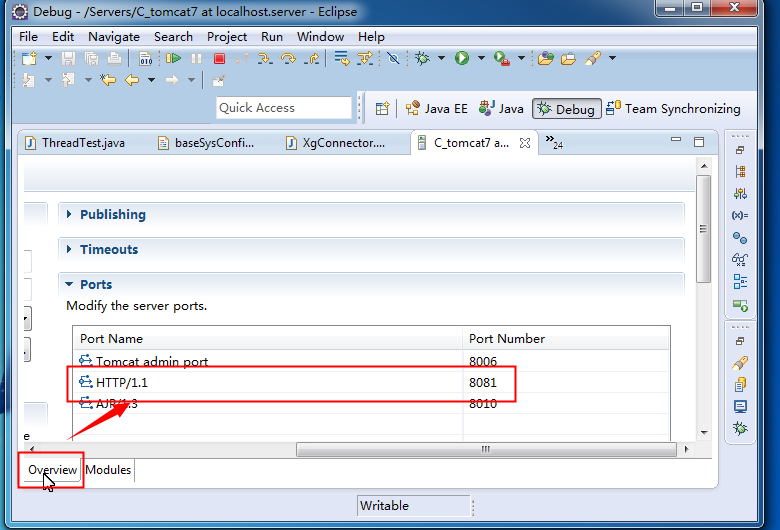
Task: Click the red Terminate icon
Action: coord(219,59)
